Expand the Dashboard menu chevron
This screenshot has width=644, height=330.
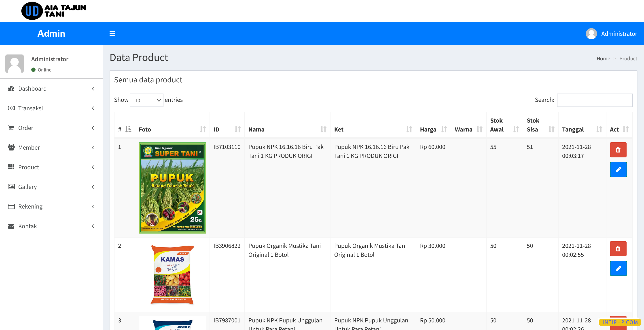click(x=93, y=89)
